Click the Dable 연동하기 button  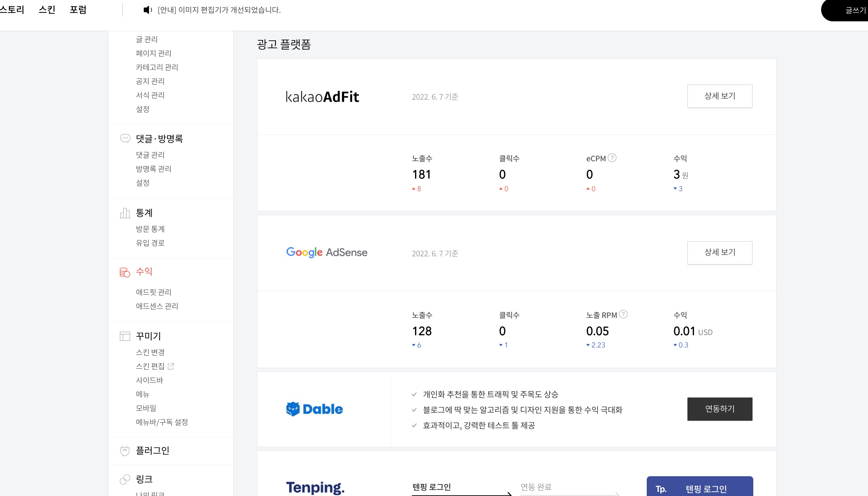(720, 409)
